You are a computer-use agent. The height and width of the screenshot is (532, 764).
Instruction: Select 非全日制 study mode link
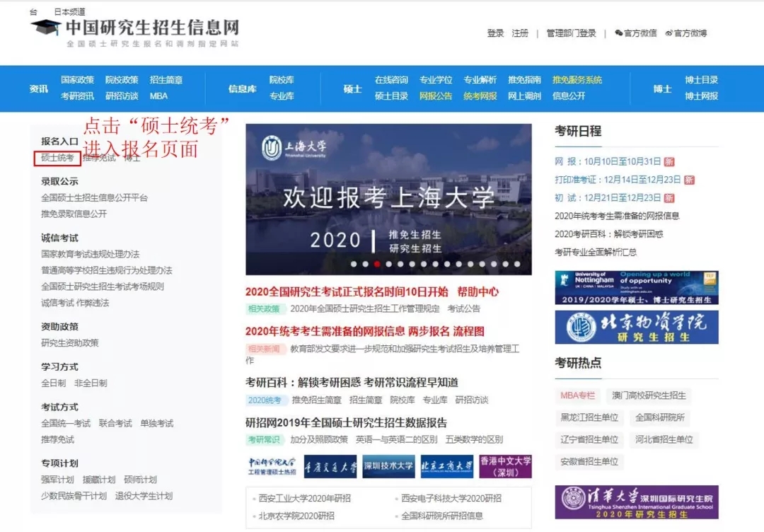click(91, 383)
